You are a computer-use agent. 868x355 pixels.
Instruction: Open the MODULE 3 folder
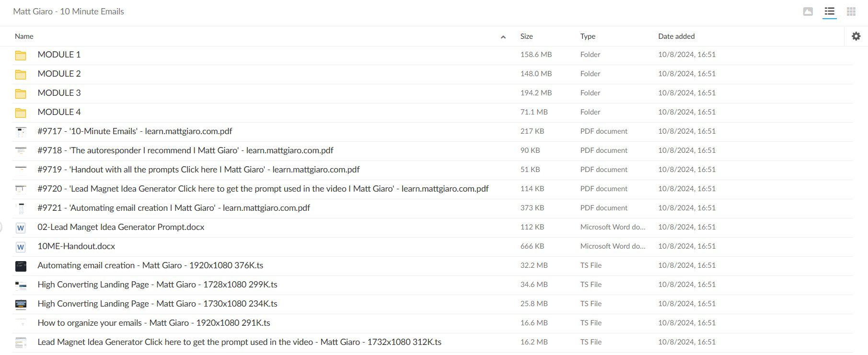pos(59,93)
